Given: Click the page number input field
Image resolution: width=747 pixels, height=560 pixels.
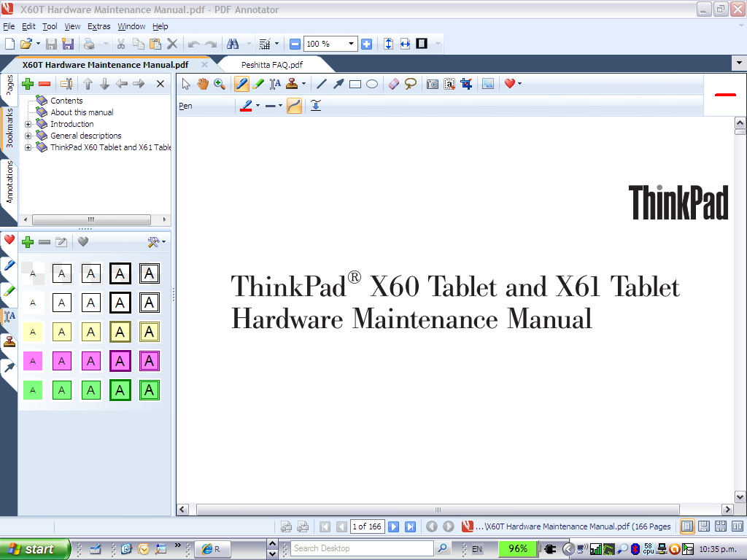Looking at the screenshot, I should (367, 526).
